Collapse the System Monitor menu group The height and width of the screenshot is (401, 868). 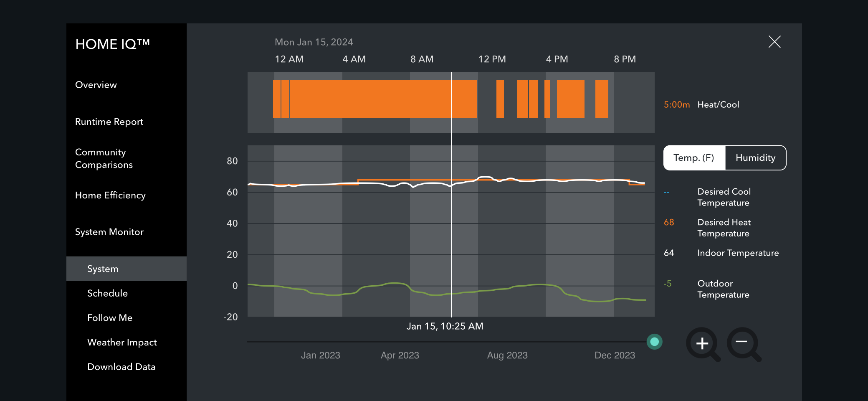[x=109, y=232]
